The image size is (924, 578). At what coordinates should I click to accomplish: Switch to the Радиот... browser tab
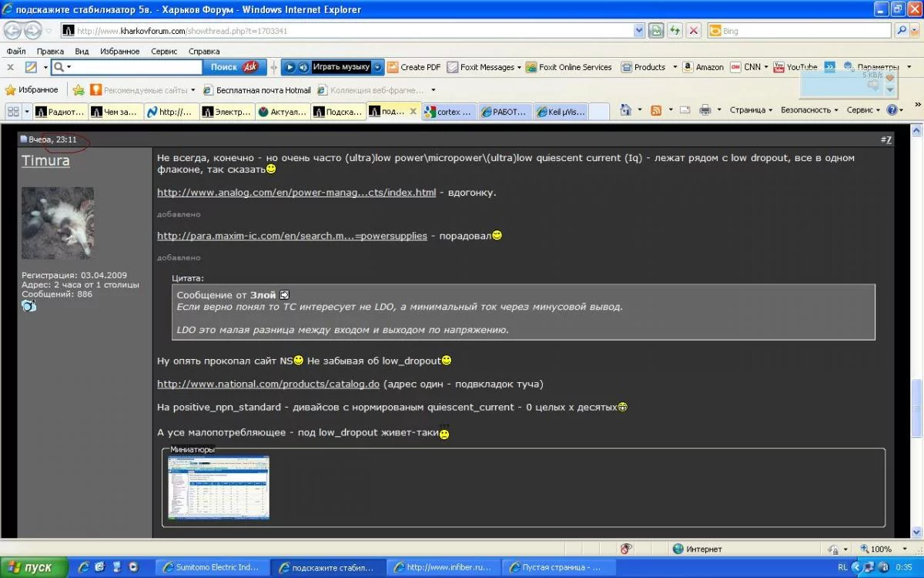click(59, 112)
